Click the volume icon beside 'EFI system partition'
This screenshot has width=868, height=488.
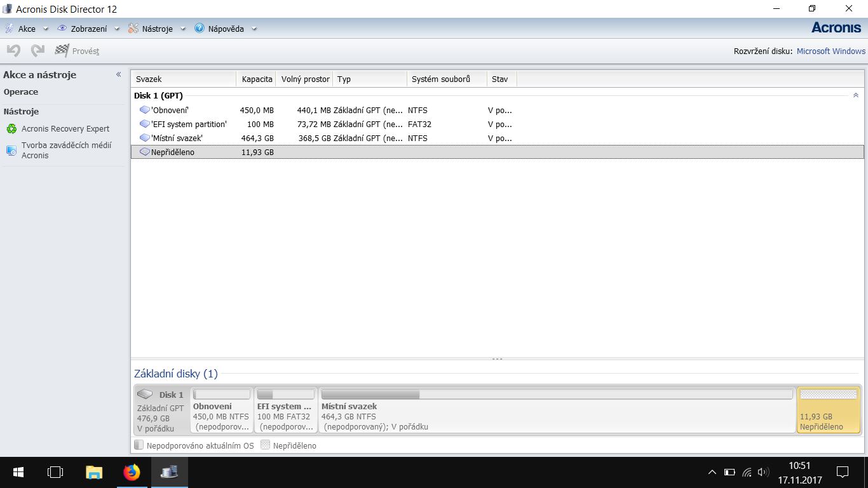click(x=144, y=124)
